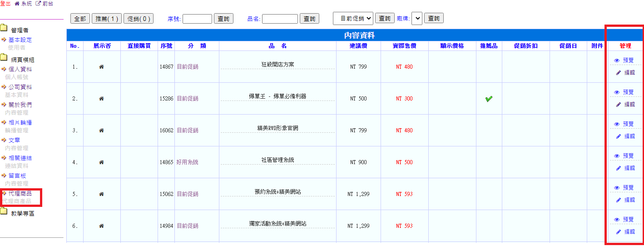Click the NT 900 suggested price
Image resolution: width=644 pixels, height=251 pixels.
[x=358, y=162]
